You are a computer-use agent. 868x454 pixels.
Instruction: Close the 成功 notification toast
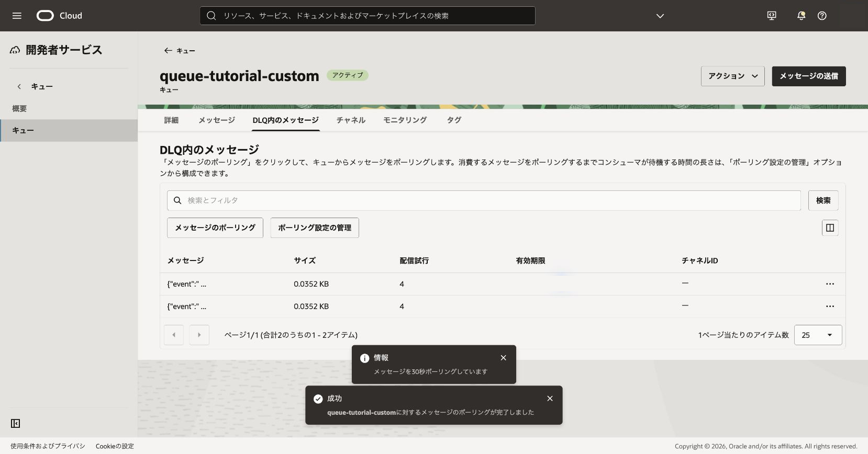pos(550,399)
